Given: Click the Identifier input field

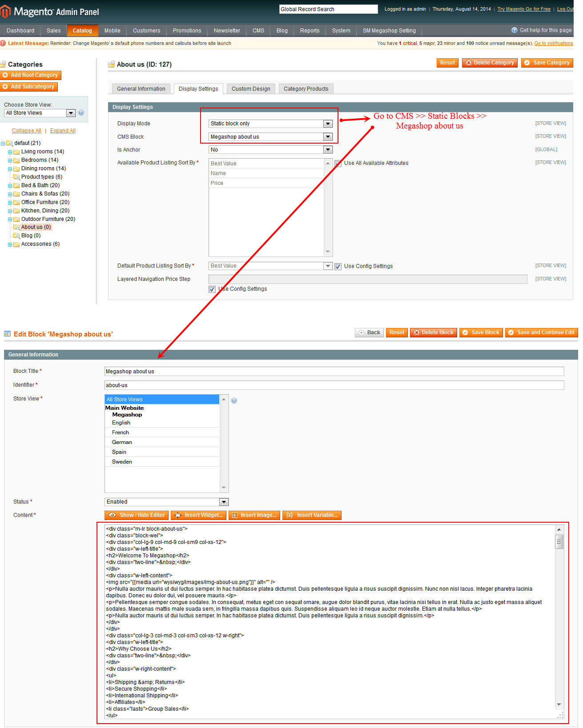Looking at the screenshot, I should coord(334,385).
